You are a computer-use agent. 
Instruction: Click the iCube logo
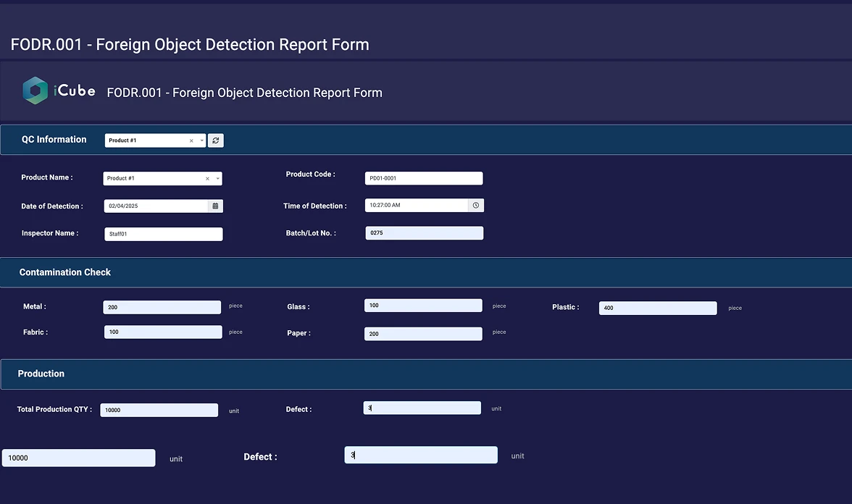pyautogui.click(x=59, y=91)
